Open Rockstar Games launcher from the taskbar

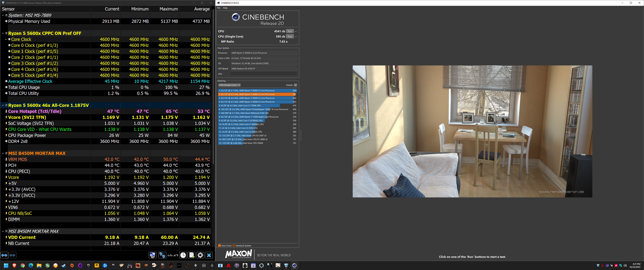click(97, 265)
